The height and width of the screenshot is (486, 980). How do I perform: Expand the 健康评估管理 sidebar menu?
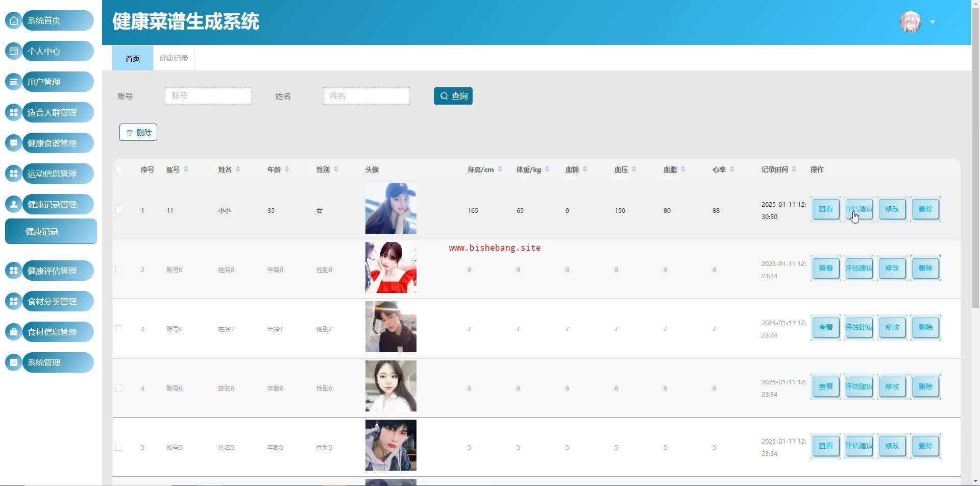[58, 271]
